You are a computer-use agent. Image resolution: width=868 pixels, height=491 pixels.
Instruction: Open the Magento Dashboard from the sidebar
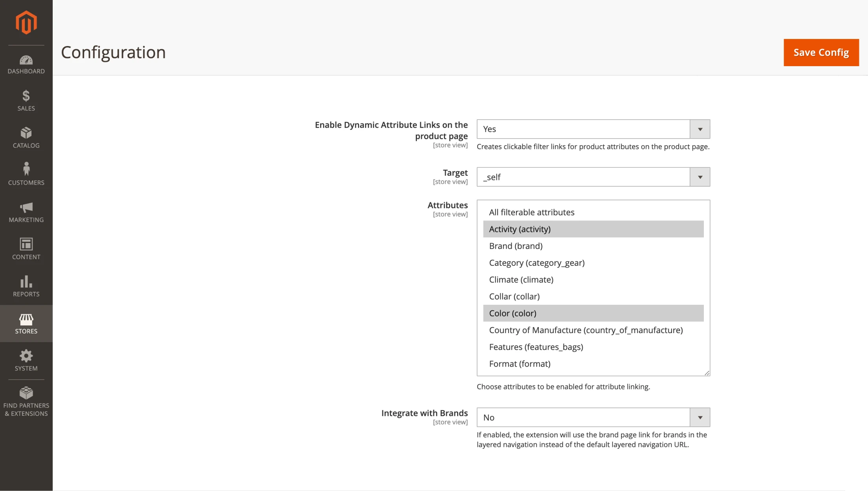[x=26, y=64]
